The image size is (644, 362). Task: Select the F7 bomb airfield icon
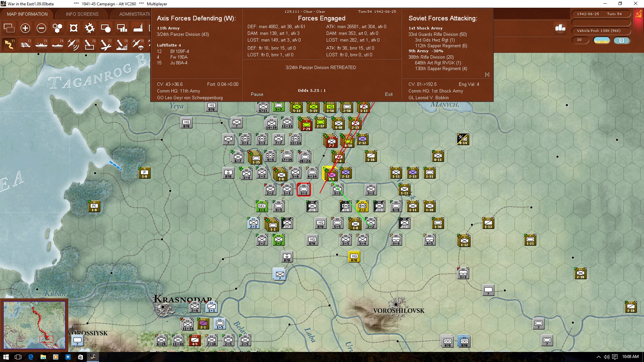[x=106, y=45]
